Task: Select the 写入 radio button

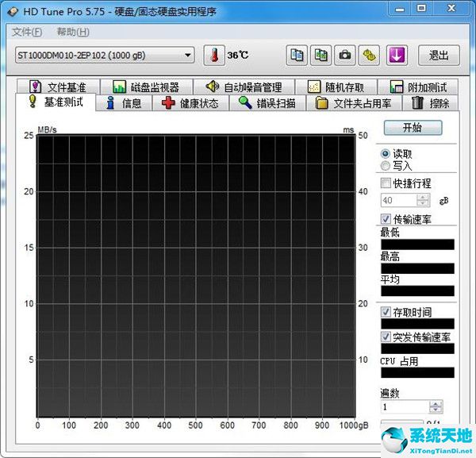Action: coord(386,166)
